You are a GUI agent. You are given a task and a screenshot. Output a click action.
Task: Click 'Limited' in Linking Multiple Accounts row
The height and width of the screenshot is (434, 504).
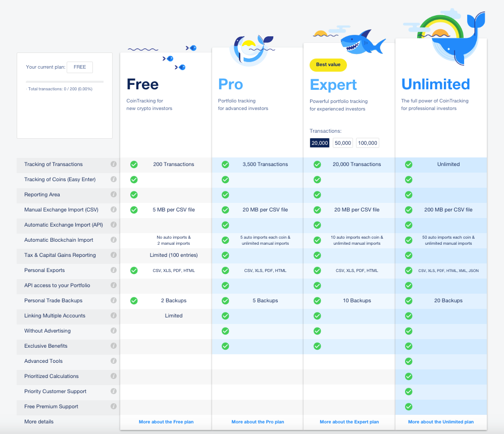(174, 315)
